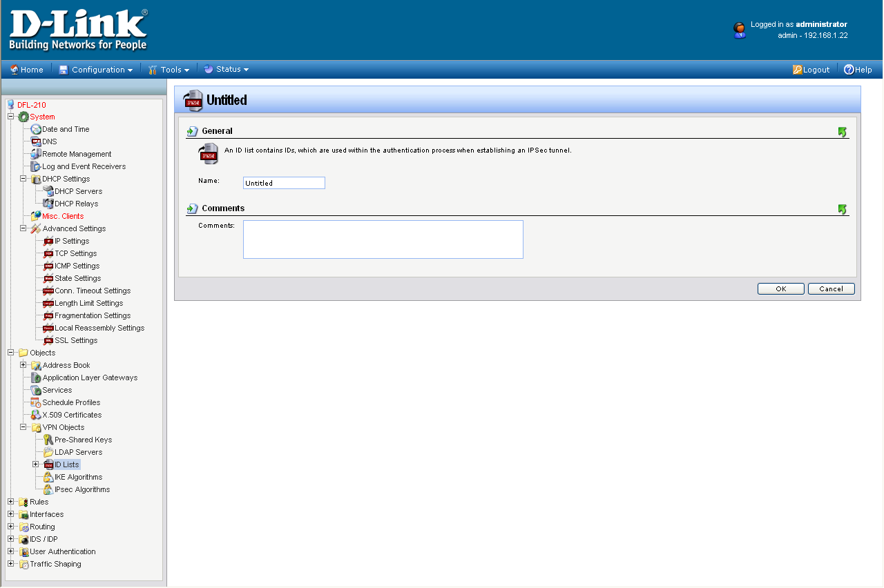This screenshot has width=884, height=588.
Task: Click the OK button
Action: (x=780, y=289)
